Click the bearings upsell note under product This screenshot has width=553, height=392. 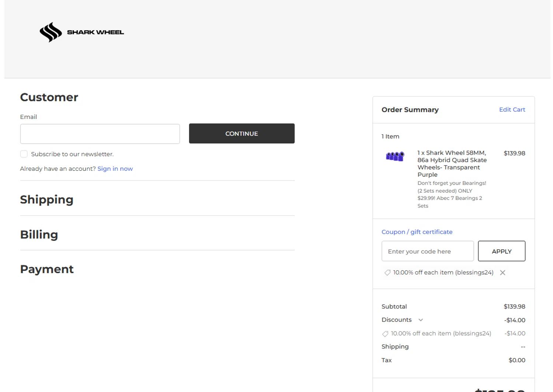click(452, 195)
